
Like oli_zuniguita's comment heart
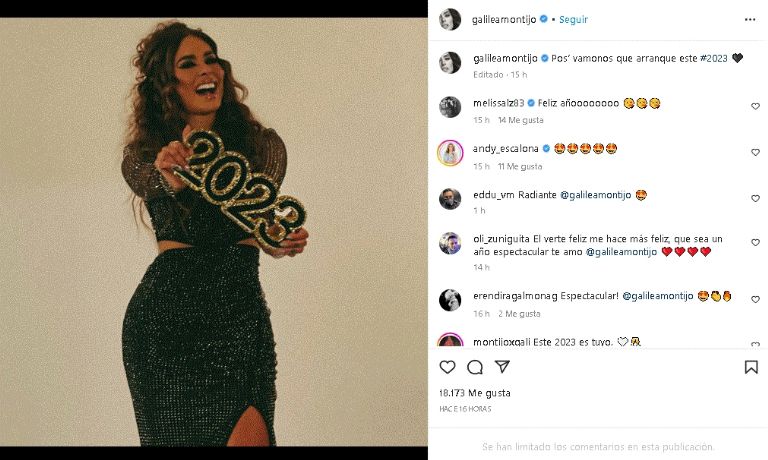(755, 243)
